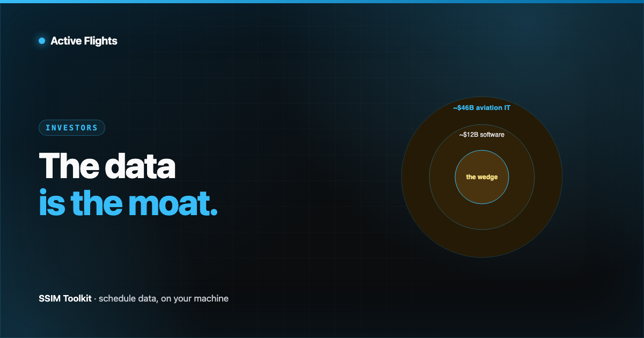Click the '~$12B software' label
This screenshot has width=644, height=338.
481,135
